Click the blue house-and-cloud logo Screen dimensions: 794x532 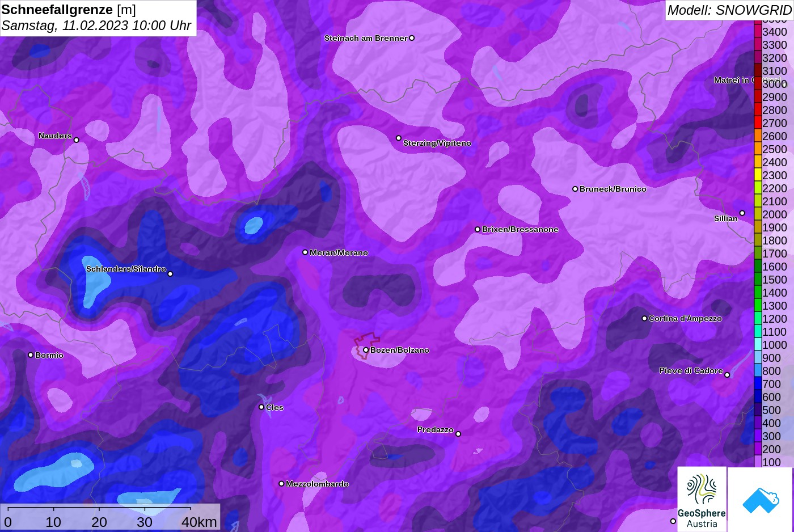[761, 500]
